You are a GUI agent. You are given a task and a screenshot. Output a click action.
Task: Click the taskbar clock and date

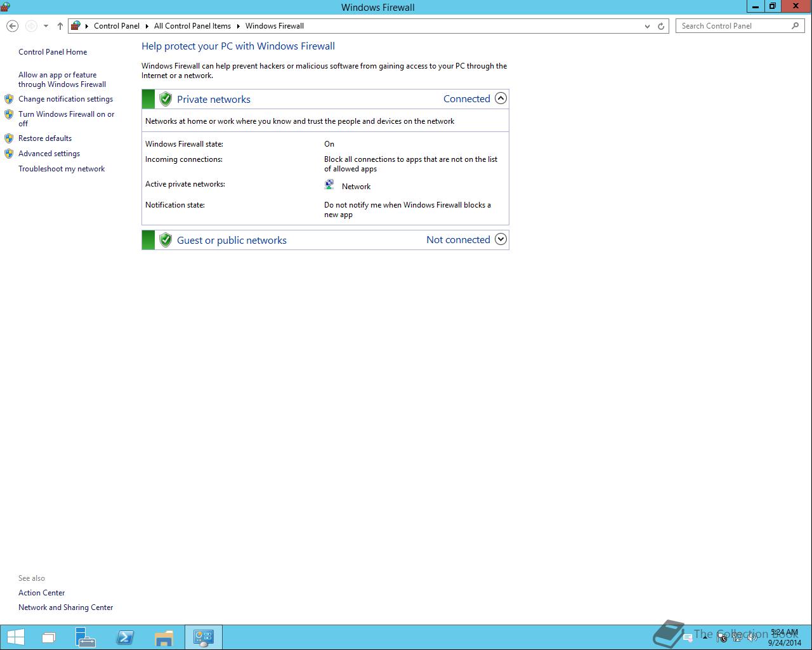(x=785, y=637)
